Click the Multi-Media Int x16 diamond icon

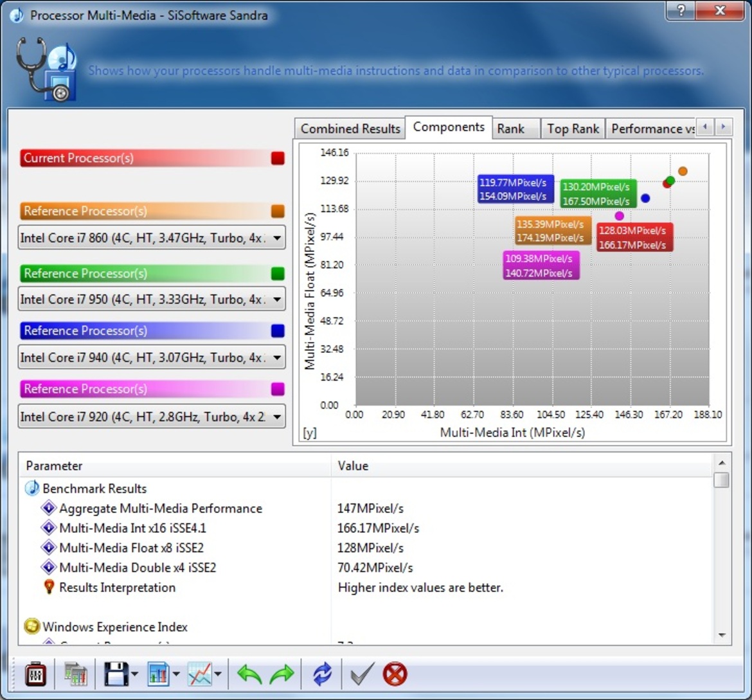(x=48, y=527)
